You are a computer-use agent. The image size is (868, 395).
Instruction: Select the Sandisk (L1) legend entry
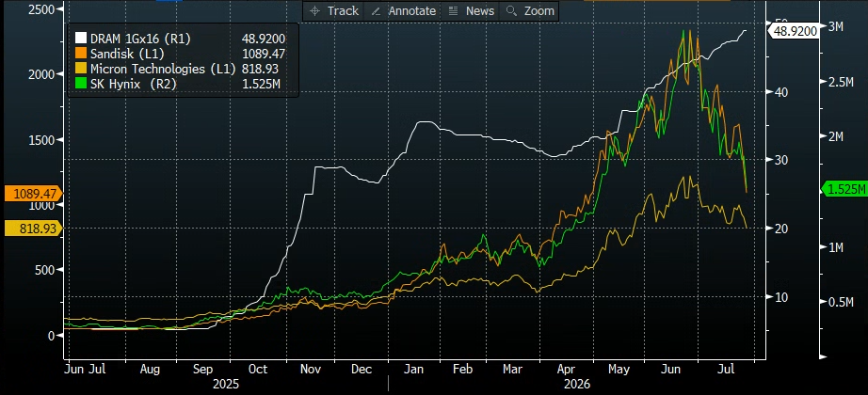pyautogui.click(x=181, y=53)
